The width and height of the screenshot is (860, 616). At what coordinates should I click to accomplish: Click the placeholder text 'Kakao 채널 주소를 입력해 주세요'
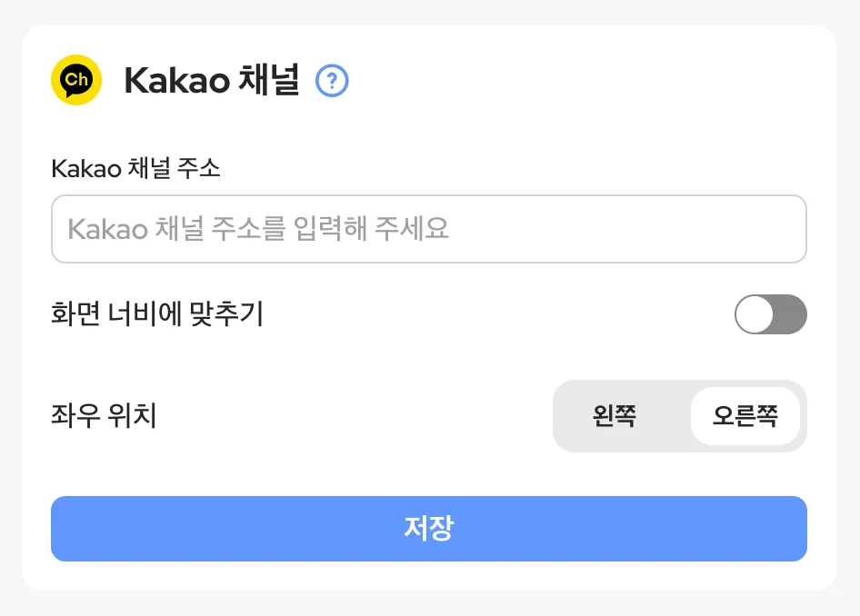click(258, 228)
